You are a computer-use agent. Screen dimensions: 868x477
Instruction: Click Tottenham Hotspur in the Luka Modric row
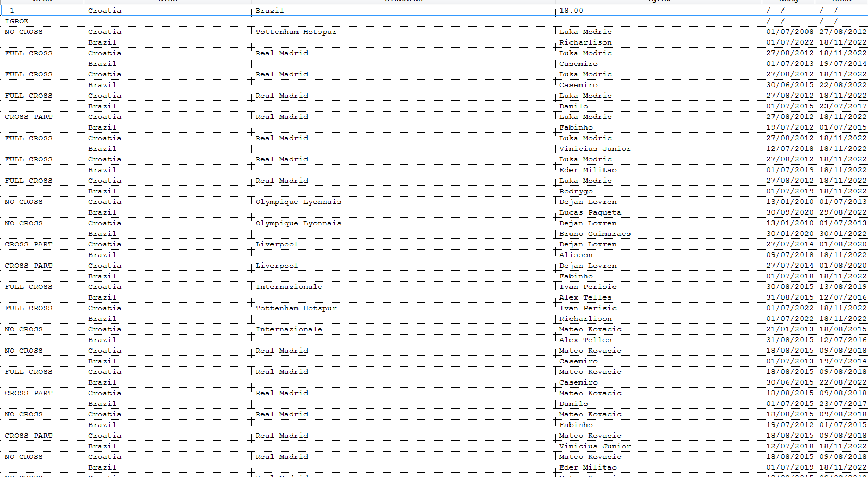coord(296,32)
